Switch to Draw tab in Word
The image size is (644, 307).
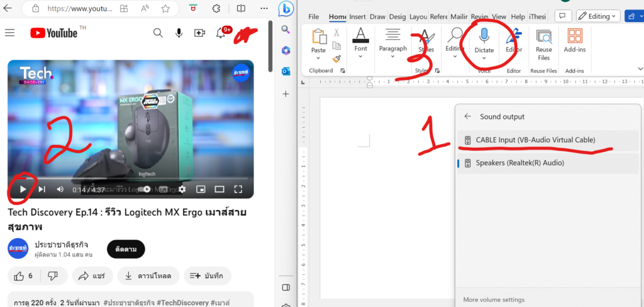click(377, 16)
